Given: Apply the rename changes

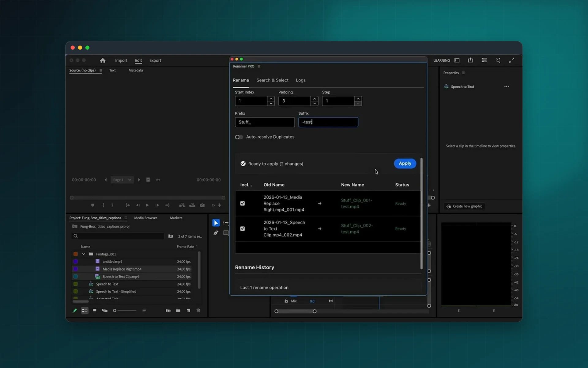Looking at the screenshot, I should pyautogui.click(x=405, y=163).
